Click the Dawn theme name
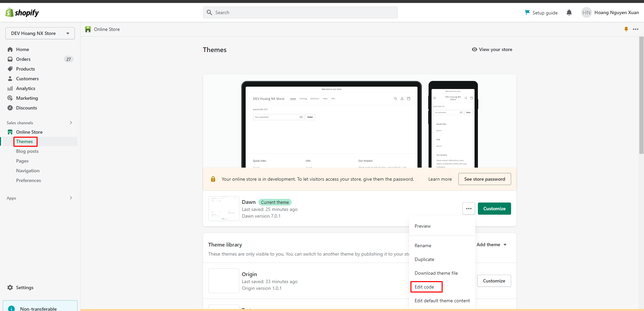Screen dimensions: 644x311 coord(249,202)
